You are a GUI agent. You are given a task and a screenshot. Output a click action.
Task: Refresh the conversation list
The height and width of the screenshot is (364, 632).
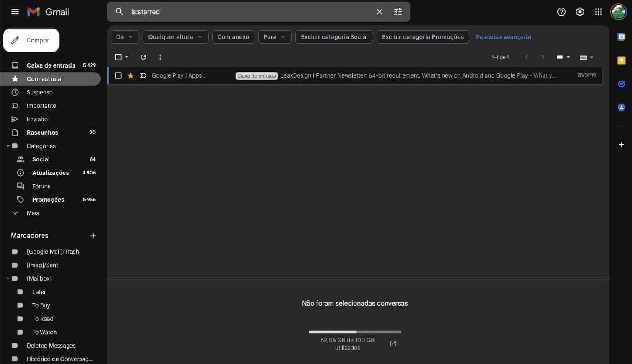(143, 57)
